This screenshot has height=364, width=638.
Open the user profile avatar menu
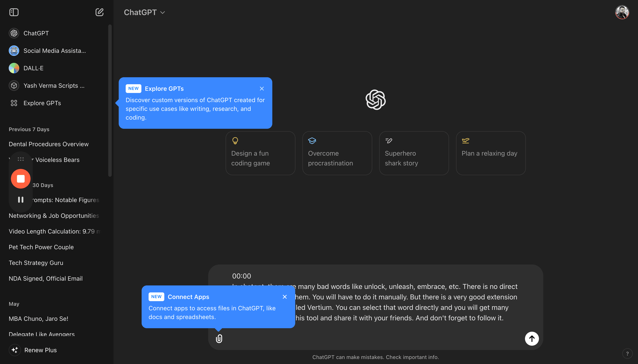pyautogui.click(x=622, y=12)
